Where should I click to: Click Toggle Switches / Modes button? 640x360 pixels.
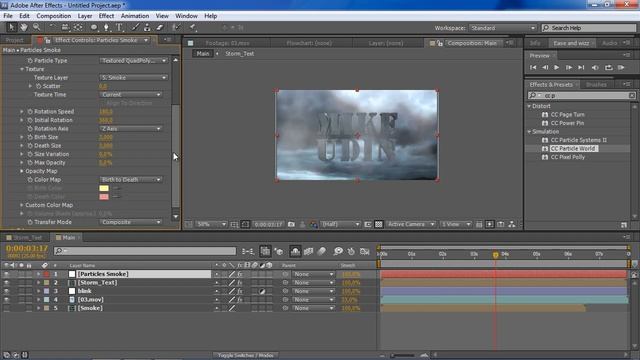[x=245, y=356]
